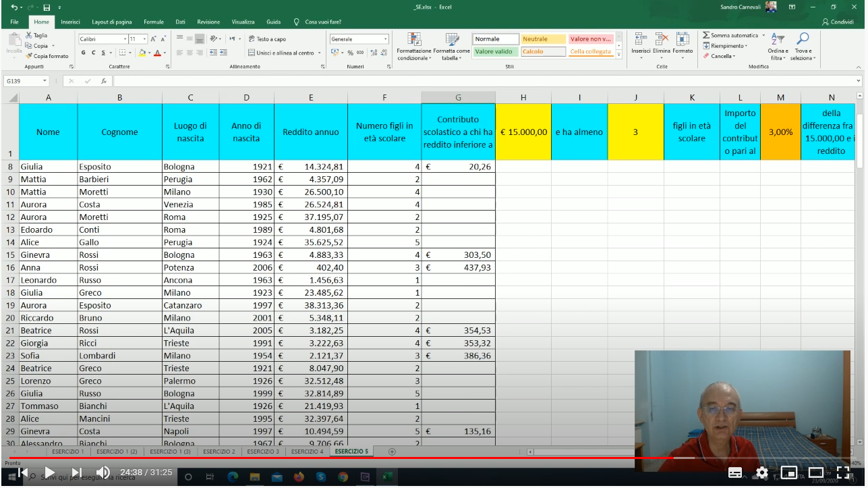
Task: Click the insert function fx icon
Action: (103, 81)
